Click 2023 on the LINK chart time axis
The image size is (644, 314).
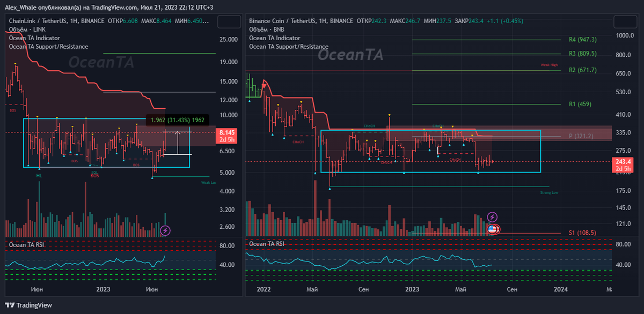[x=102, y=289]
